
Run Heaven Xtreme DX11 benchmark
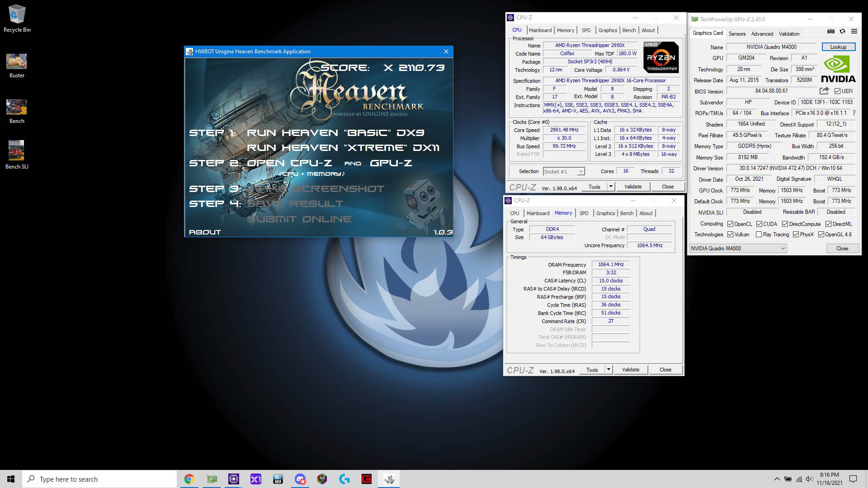343,148
